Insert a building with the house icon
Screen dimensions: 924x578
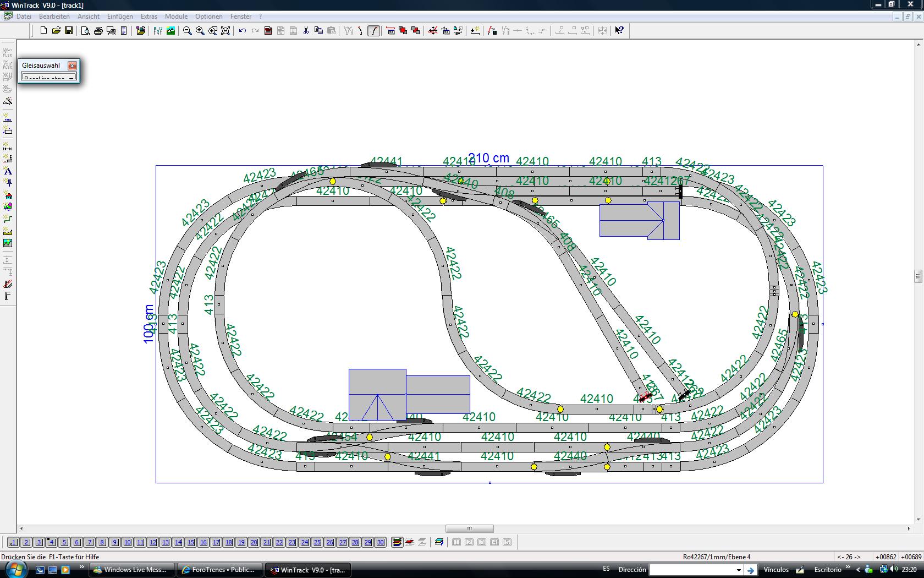(8, 195)
